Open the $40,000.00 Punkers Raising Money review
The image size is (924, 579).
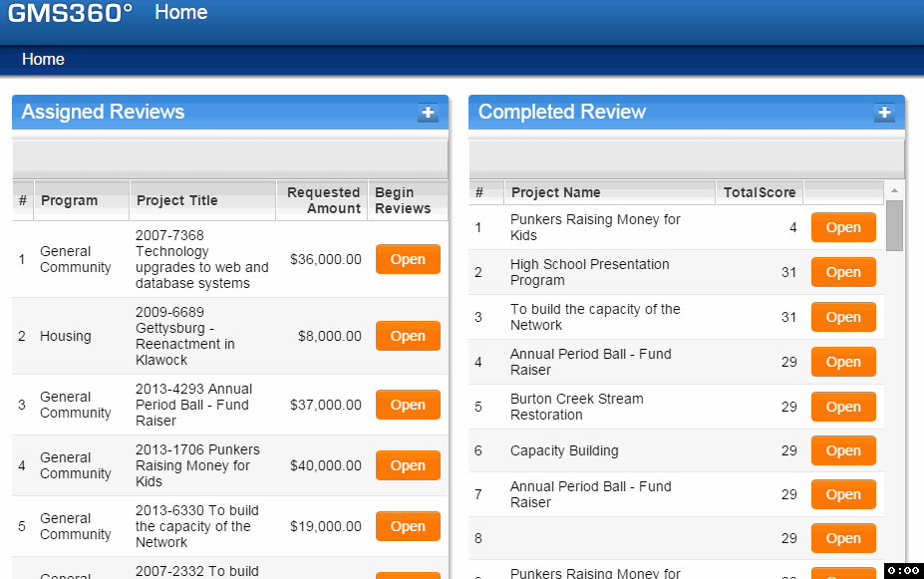(x=408, y=465)
